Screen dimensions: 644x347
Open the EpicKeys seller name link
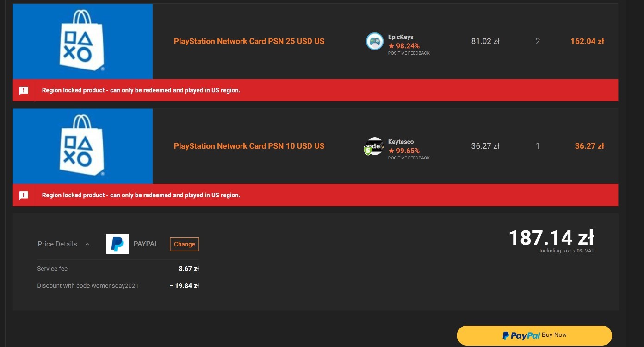point(401,37)
